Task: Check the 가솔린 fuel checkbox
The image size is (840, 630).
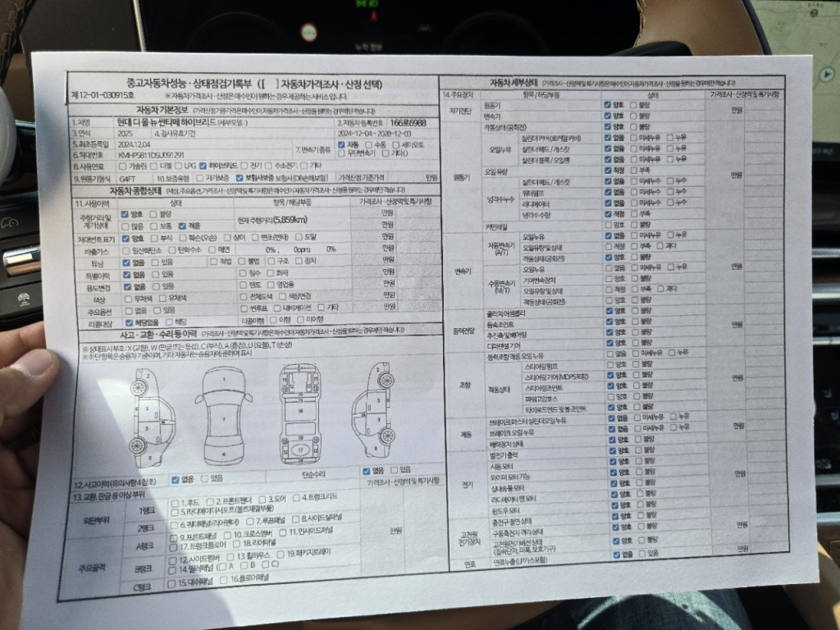Action: (x=122, y=166)
